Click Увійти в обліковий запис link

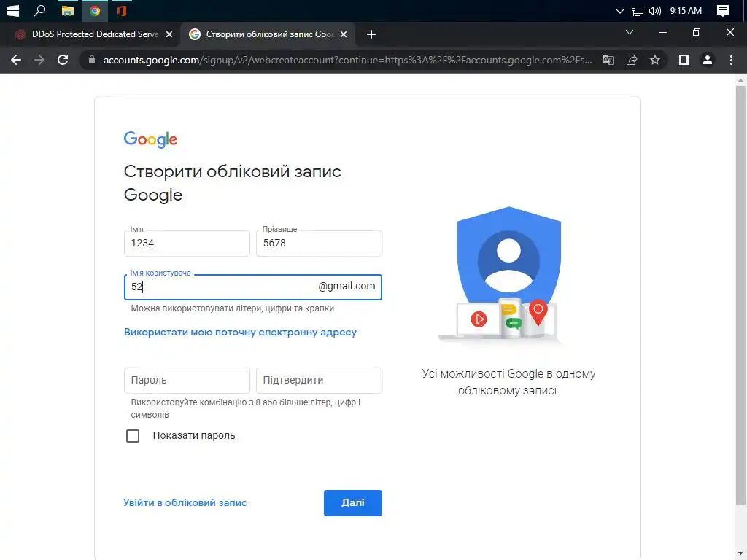[185, 503]
